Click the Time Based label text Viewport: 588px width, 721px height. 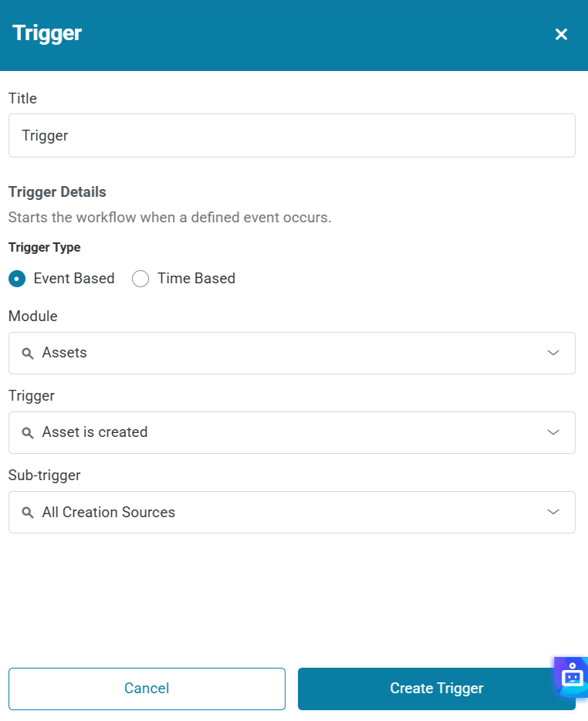(196, 279)
